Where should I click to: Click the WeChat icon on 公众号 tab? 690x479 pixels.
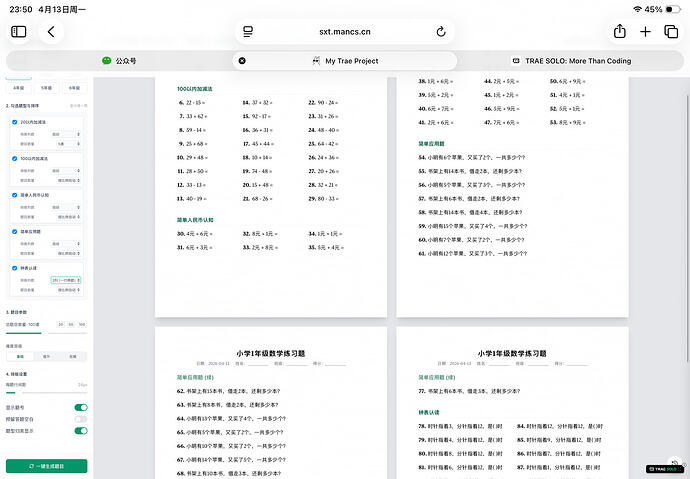(x=106, y=61)
